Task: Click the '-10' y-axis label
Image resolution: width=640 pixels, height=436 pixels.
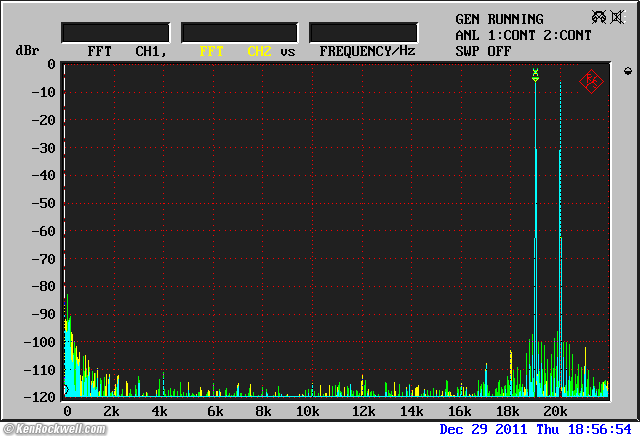Action: coord(43,92)
